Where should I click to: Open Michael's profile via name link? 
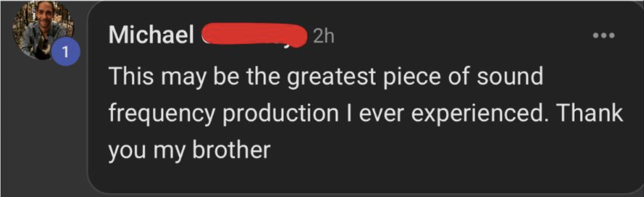pos(151,36)
